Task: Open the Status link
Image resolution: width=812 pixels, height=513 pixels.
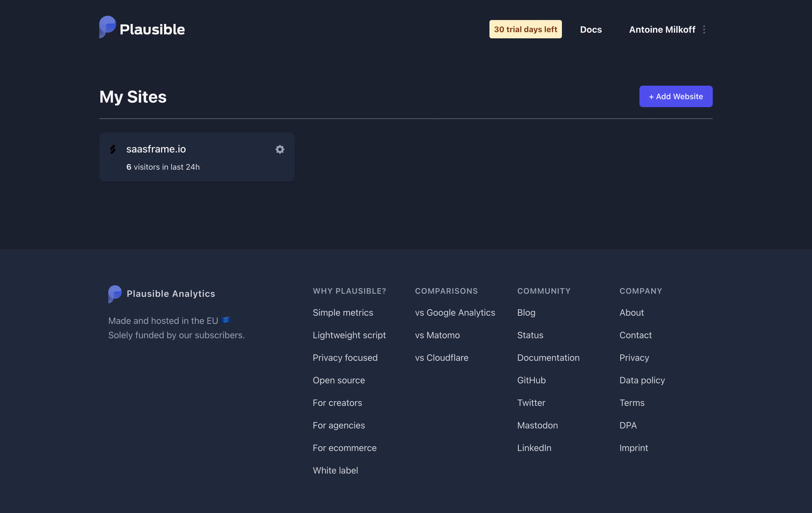Action: [x=530, y=335]
